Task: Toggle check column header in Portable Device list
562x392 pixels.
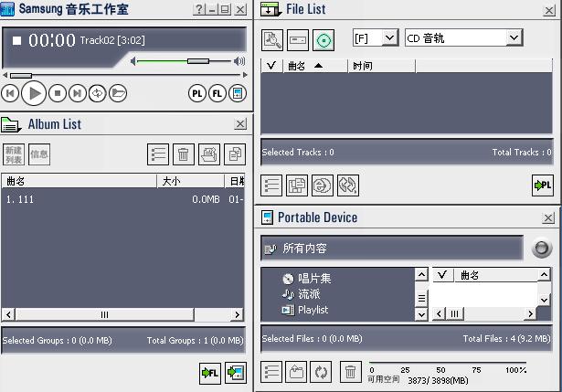Action: pyautogui.click(x=443, y=275)
